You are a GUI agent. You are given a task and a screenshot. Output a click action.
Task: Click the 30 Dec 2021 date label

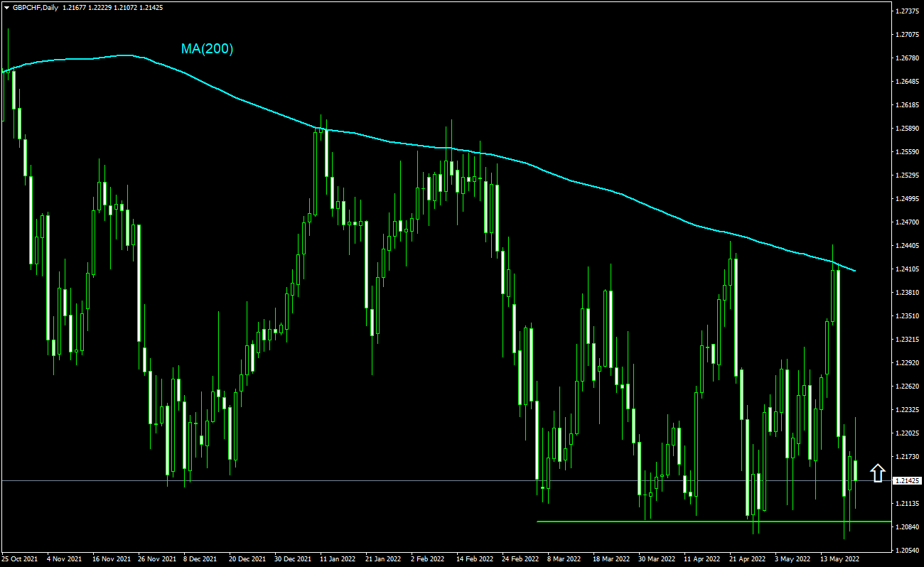(294, 559)
